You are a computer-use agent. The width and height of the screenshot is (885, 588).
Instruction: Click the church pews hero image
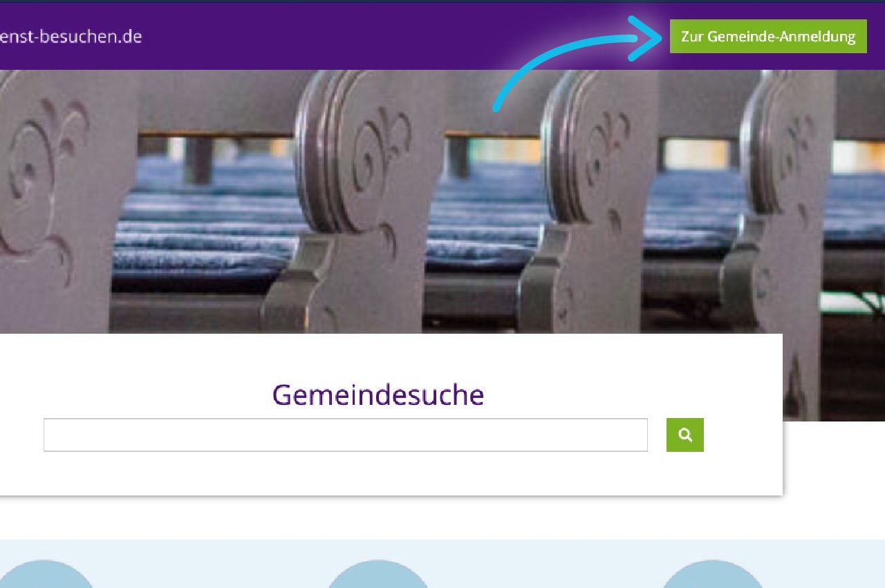coord(442,200)
